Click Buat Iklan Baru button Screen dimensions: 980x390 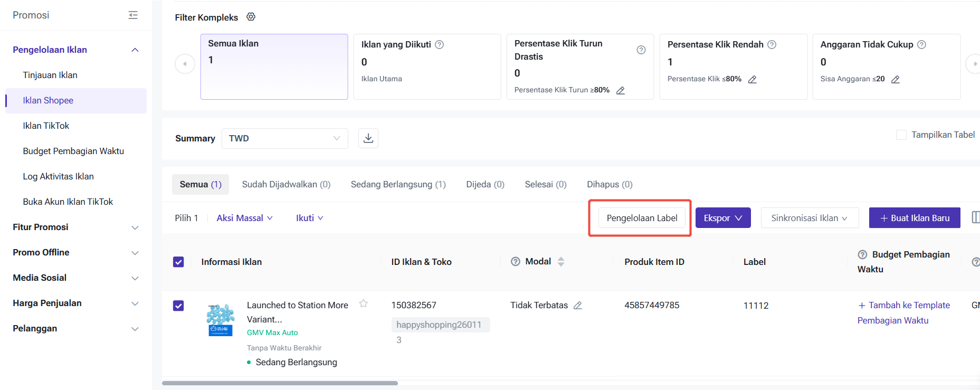coord(914,218)
